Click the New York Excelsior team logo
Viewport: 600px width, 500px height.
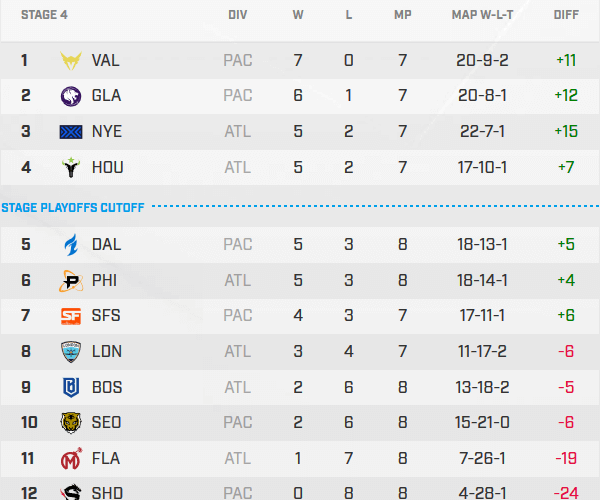71,132
